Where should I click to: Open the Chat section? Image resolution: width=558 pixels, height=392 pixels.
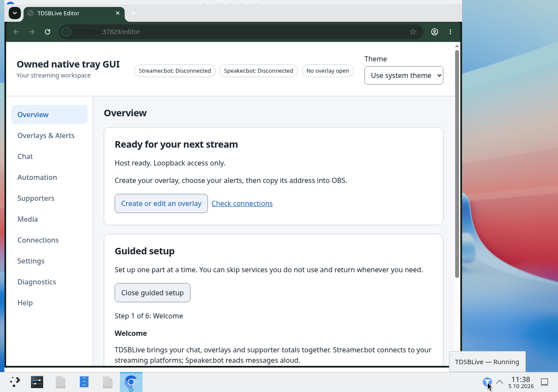(x=49, y=156)
